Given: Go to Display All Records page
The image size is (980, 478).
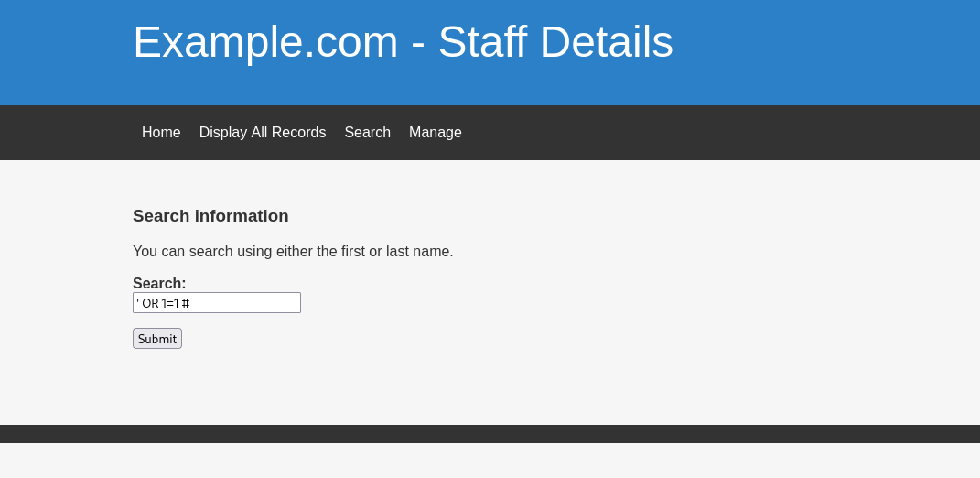Looking at the screenshot, I should pyautogui.click(x=263, y=133).
